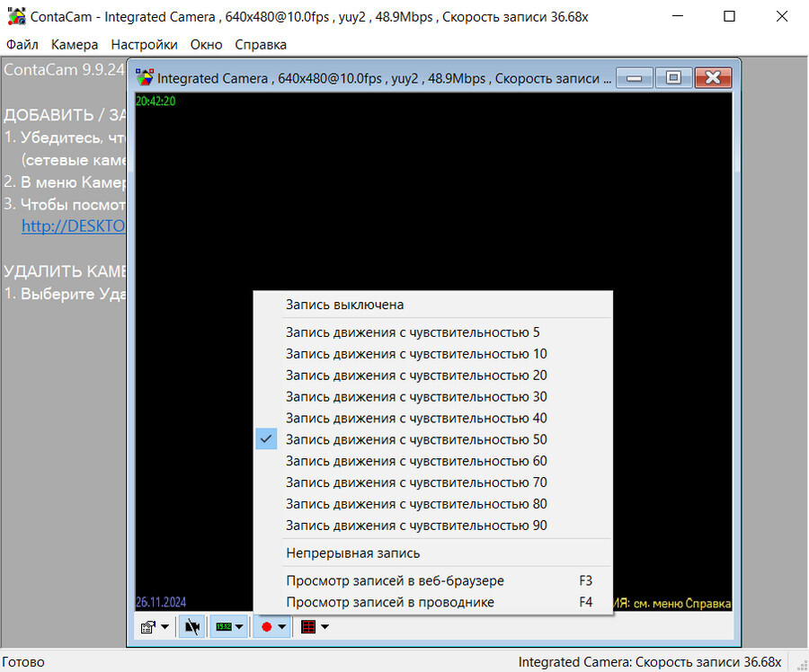Select "Запись выключена" to turn recording off
809x672 pixels.
click(433, 305)
